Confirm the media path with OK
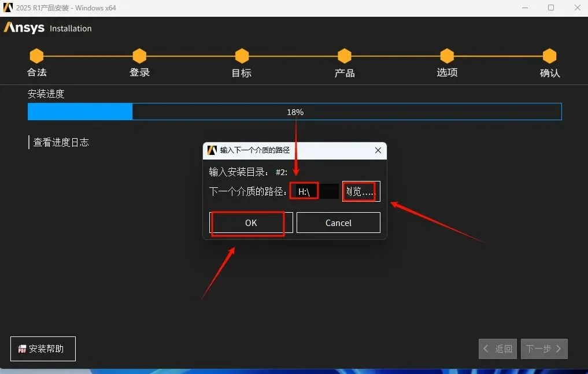The width and height of the screenshot is (588, 374). pyautogui.click(x=251, y=223)
